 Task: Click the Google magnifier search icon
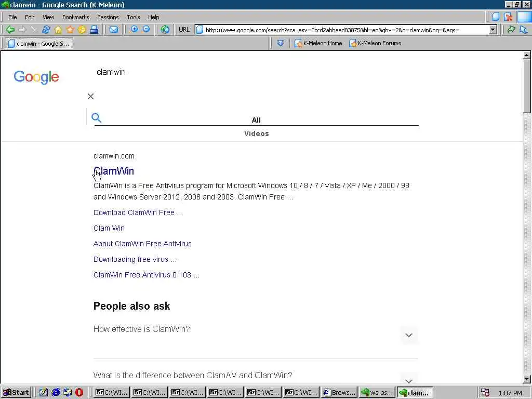(96, 118)
